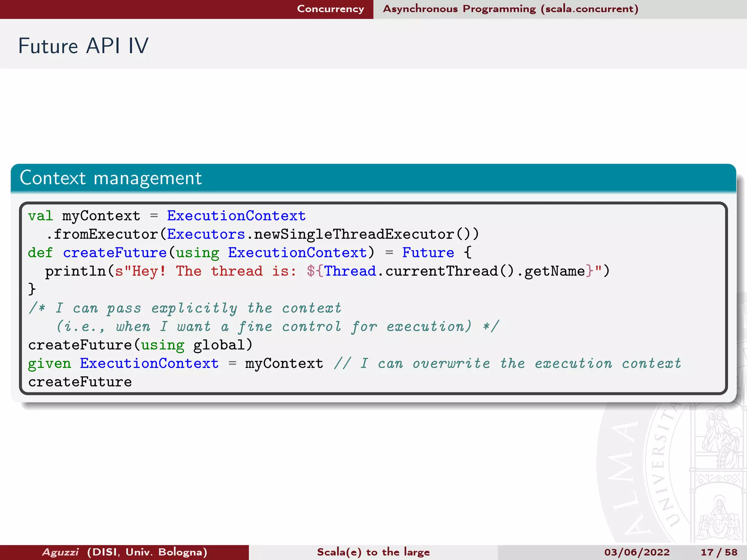Image resolution: width=747 pixels, height=560 pixels.
Task: Click 'Scala(e) to the large' footer title
Action: [373, 552]
